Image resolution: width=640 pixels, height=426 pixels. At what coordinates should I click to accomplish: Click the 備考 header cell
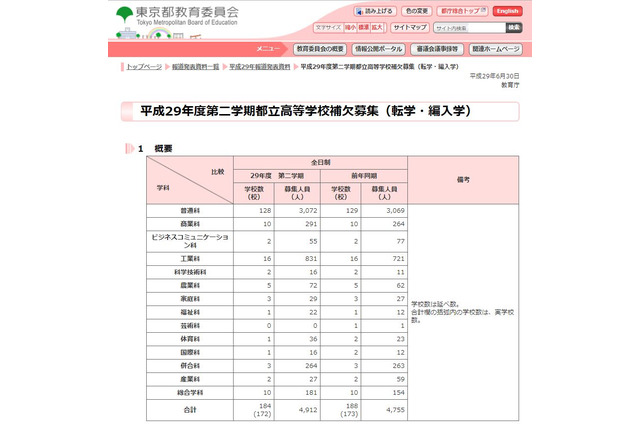tap(463, 180)
